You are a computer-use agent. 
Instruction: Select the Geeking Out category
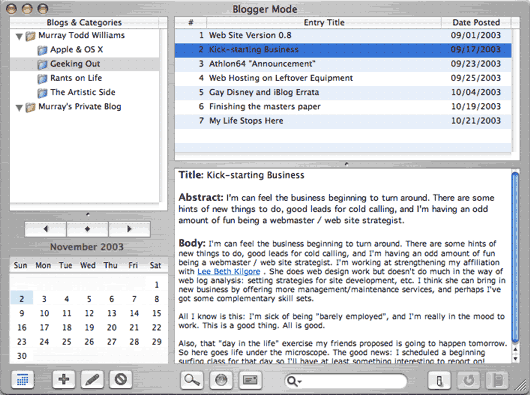(75, 64)
